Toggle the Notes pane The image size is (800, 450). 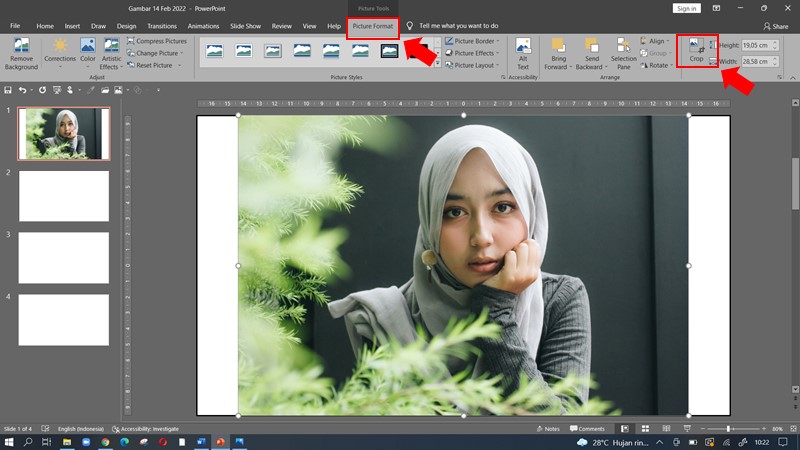click(548, 429)
